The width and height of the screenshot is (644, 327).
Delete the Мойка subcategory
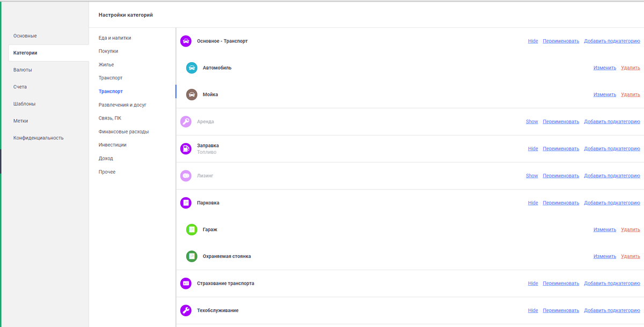[631, 94]
